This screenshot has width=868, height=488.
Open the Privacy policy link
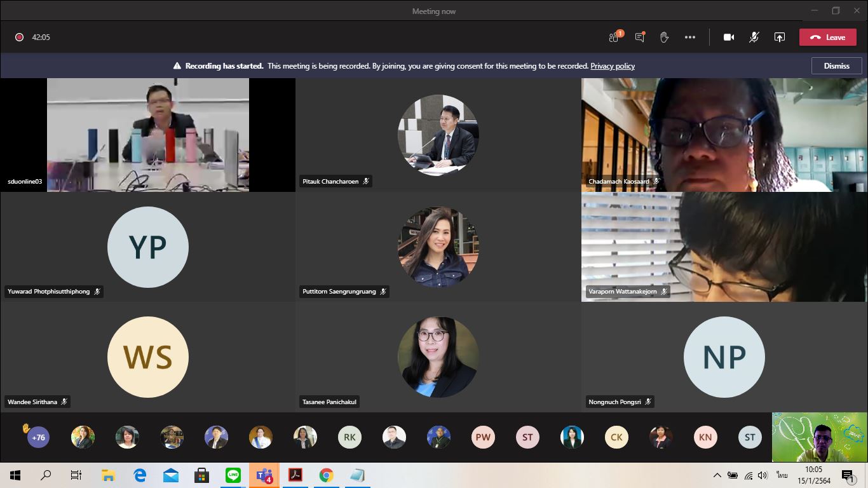[x=613, y=66]
